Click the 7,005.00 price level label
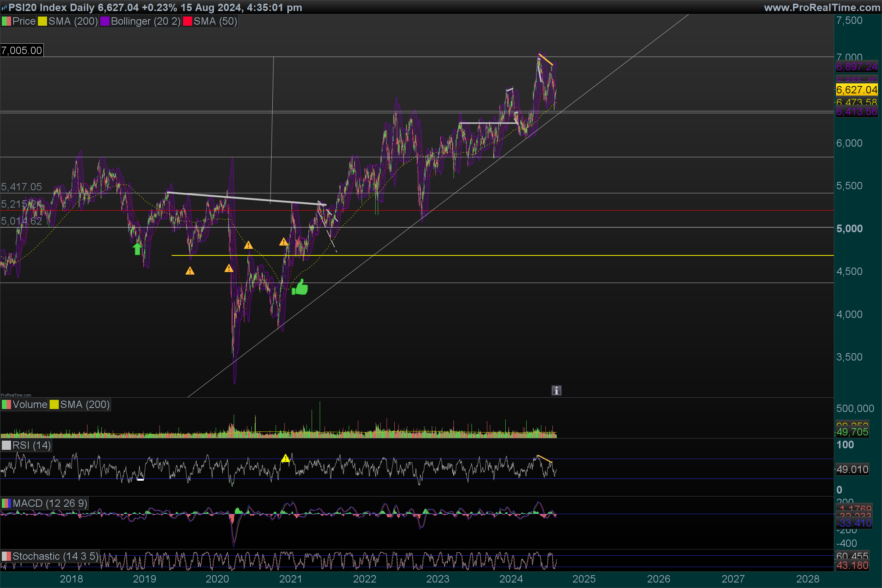This screenshot has width=882, height=588. pyautogui.click(x=22, y=51)
